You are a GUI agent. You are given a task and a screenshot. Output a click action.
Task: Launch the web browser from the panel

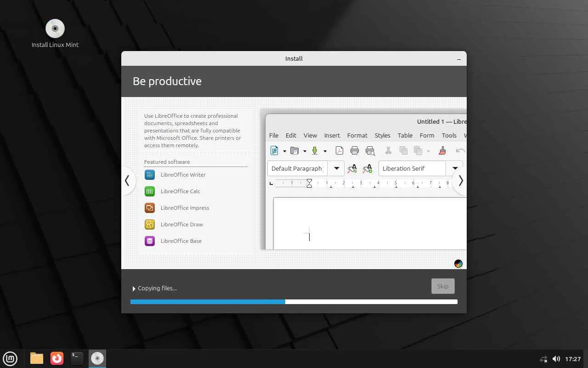[57, 358]
